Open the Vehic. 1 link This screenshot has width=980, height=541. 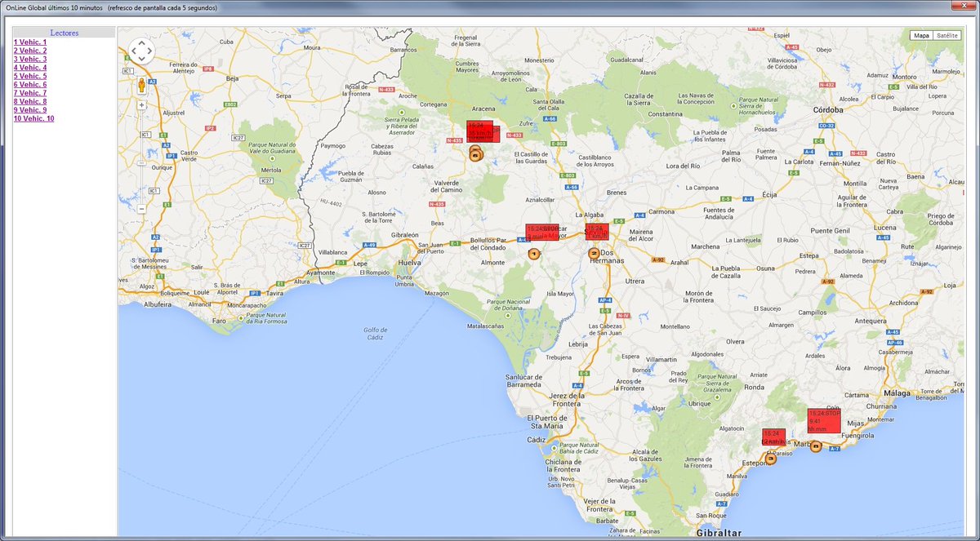30,42
